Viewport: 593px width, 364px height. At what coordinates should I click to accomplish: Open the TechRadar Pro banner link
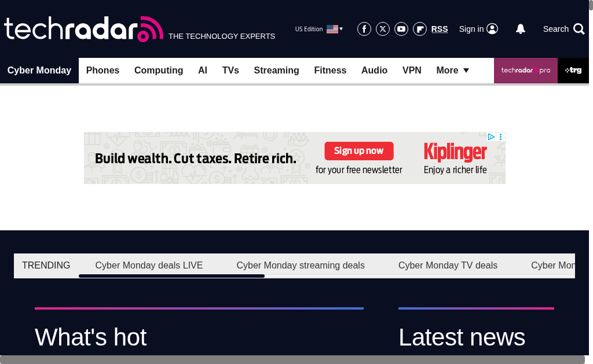coord(525,71)
